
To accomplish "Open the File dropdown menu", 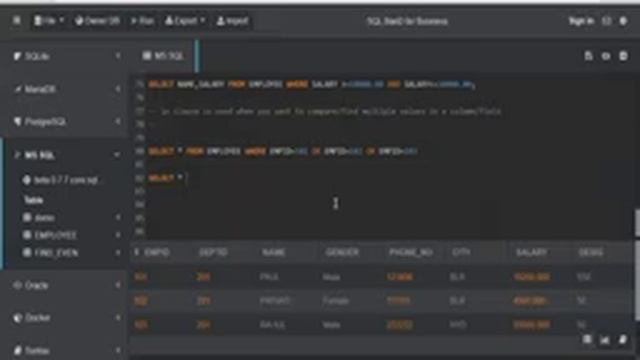I will tap(49, 20).
